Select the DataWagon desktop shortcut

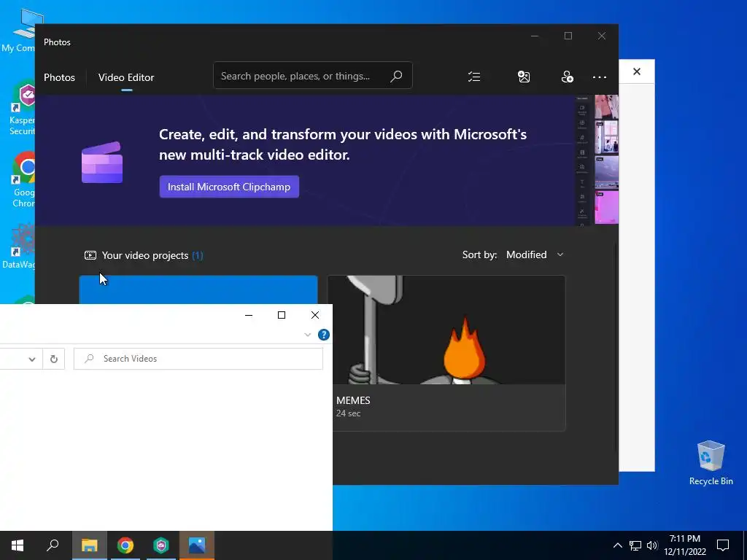[19, 246]
